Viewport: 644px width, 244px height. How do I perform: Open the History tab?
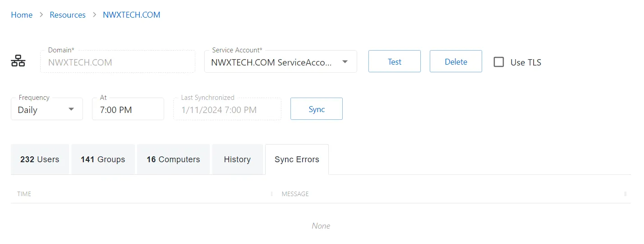coord(237,160)
